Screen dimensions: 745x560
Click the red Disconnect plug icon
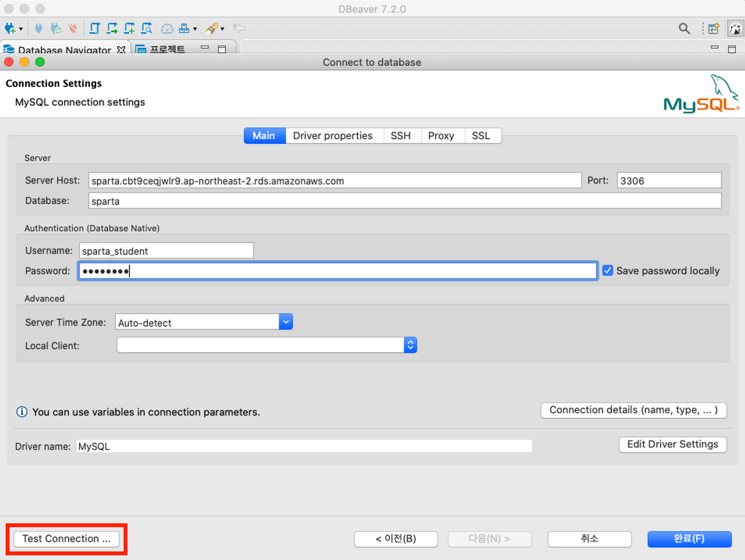tap(73, 28)
